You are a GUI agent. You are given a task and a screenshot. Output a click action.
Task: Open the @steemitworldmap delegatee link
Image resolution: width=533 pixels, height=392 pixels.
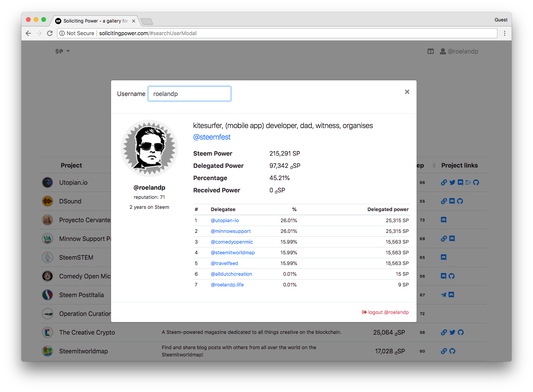pos(232,252)
